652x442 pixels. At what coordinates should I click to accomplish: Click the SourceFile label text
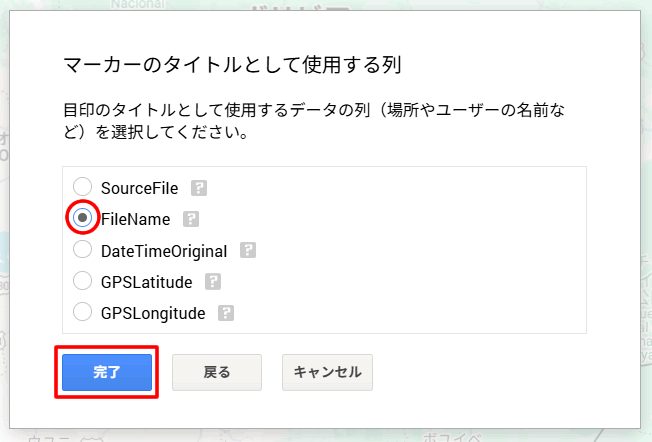tap(140, 187)
